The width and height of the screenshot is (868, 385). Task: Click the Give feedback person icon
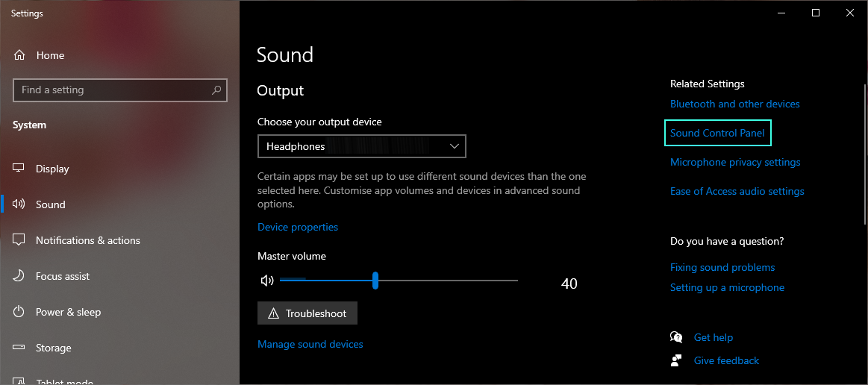click(676, 360)
